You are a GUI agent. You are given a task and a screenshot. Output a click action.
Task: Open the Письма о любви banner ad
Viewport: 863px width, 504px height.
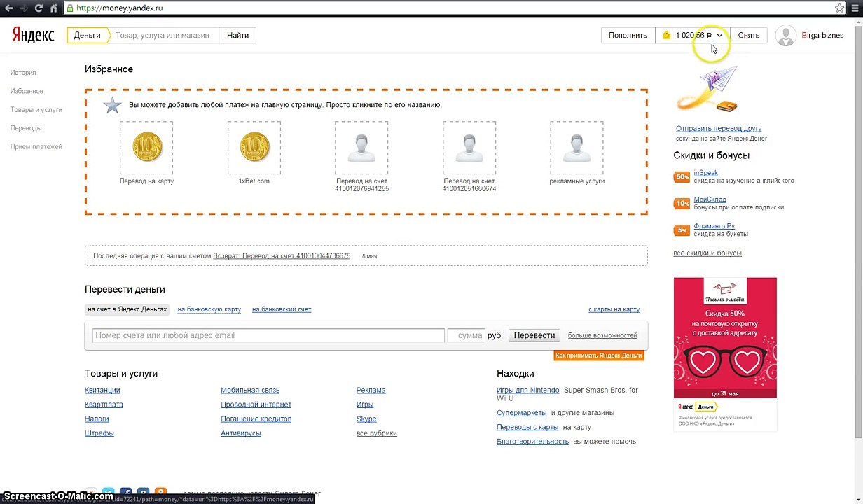click(725, 354)
